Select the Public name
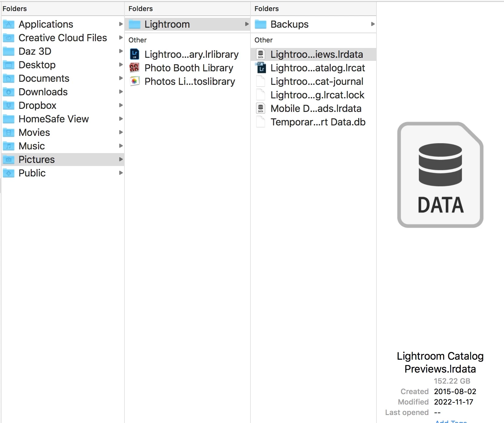The image size is (504, 423). tap(32, 173)
